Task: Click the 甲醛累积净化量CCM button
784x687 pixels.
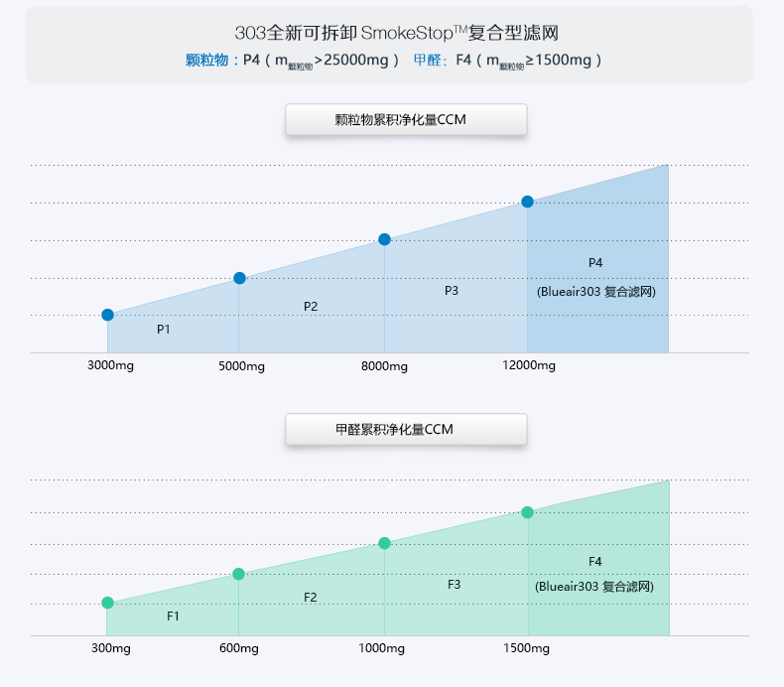Action: 405,430
